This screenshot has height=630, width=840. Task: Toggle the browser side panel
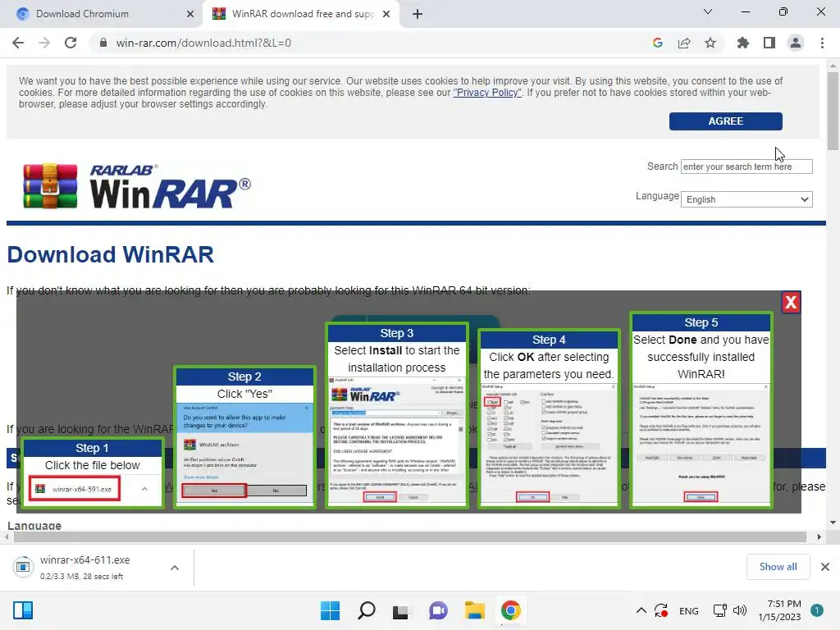tap(769, 43)
